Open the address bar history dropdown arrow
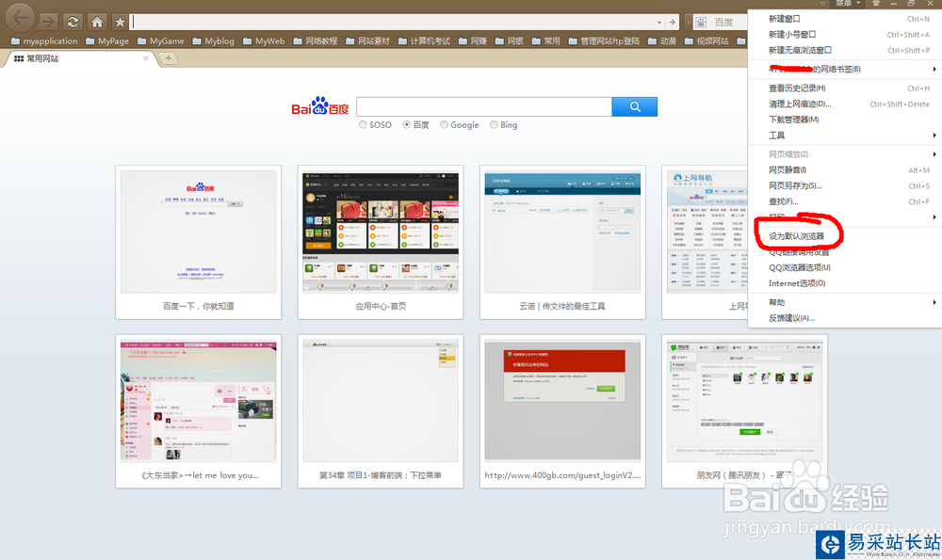The height and width of the screenshot is (560, 942). tap(659, 23)
